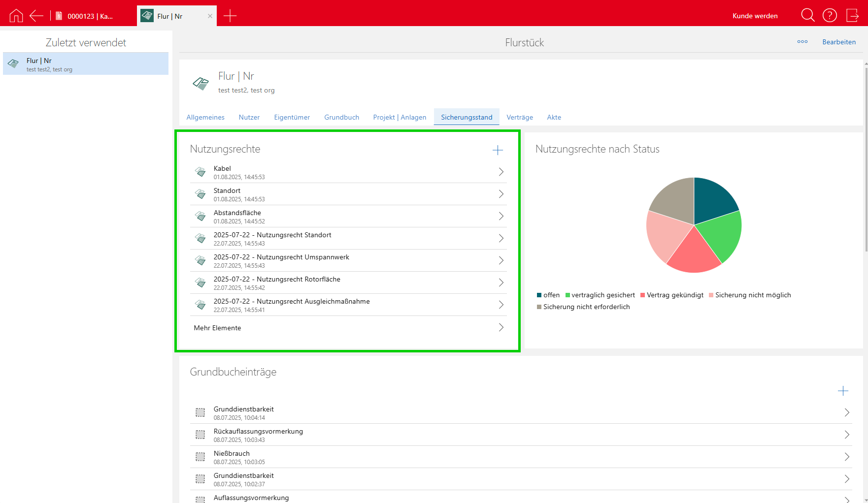Click the home icon in top bar

click(16, 16)
